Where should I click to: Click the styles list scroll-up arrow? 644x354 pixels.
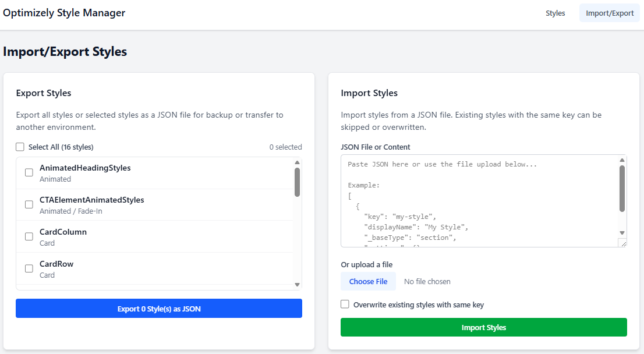tap(297, 162)
